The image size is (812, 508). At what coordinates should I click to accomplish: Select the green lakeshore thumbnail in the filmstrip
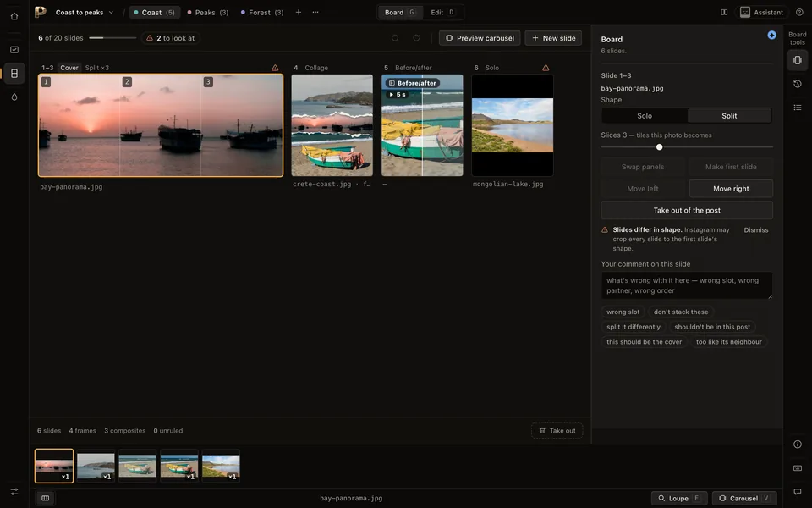point(221,466)
